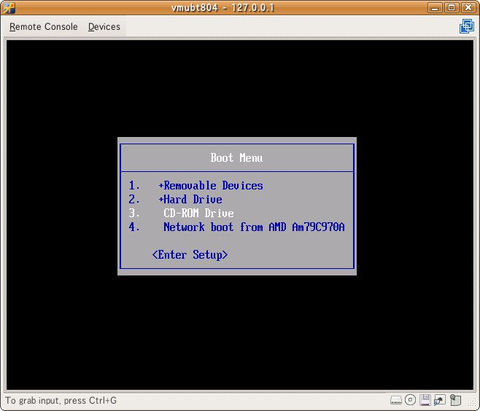Maximize the vmubt804 console window

[x=452, y=7]
